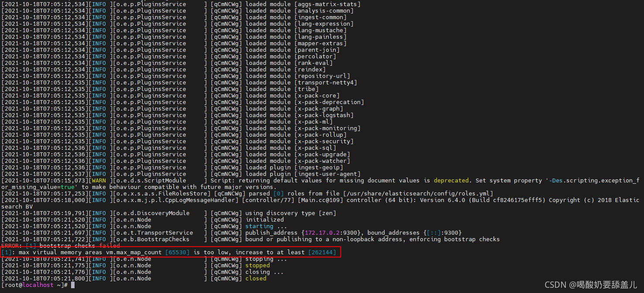The width and height of the screenshot is (644, 293).
Task: Click the o.e.t.TransportService logger name
Action: [154, 233]
